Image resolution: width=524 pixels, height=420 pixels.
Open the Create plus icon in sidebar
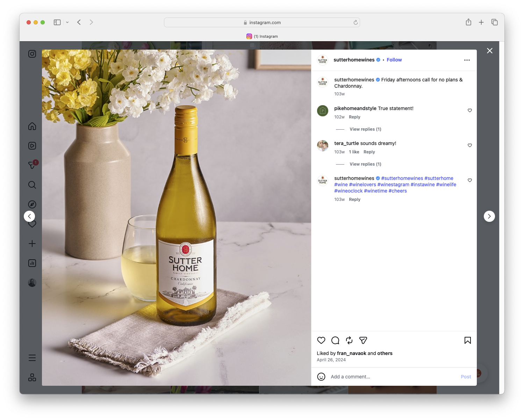coord(32,244)
